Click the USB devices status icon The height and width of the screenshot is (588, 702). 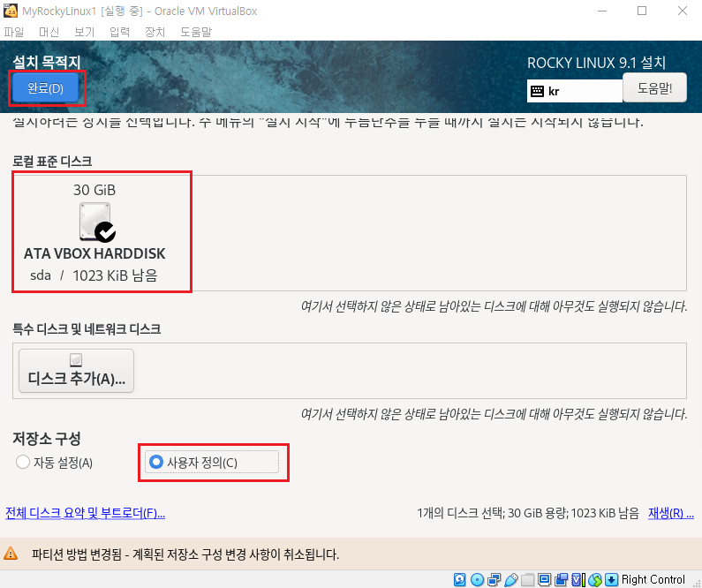click(x=511, y=580)
